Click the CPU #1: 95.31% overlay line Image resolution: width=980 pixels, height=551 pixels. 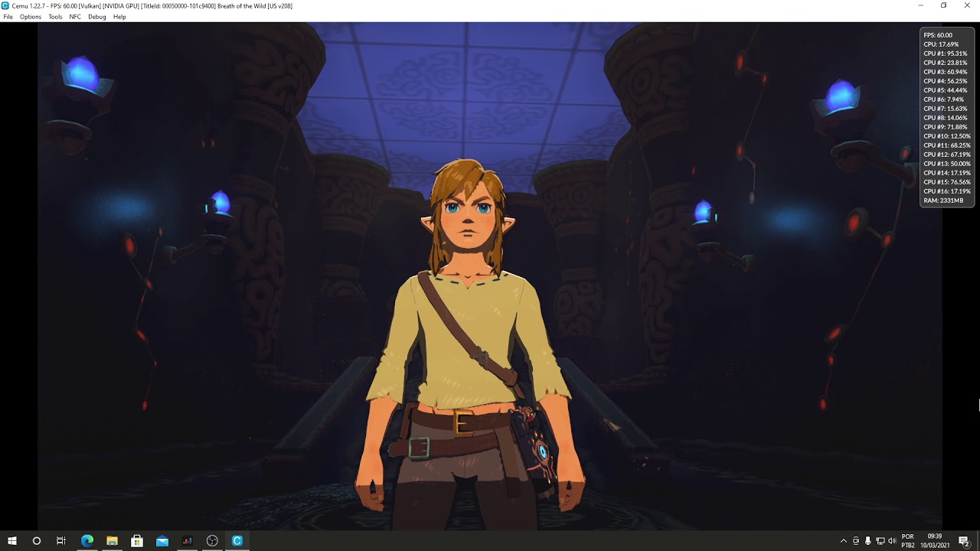[946, 54]
